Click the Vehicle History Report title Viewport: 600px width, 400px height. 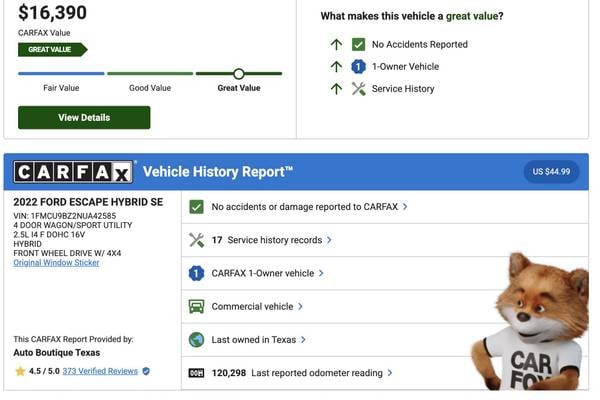coord(218,172)
